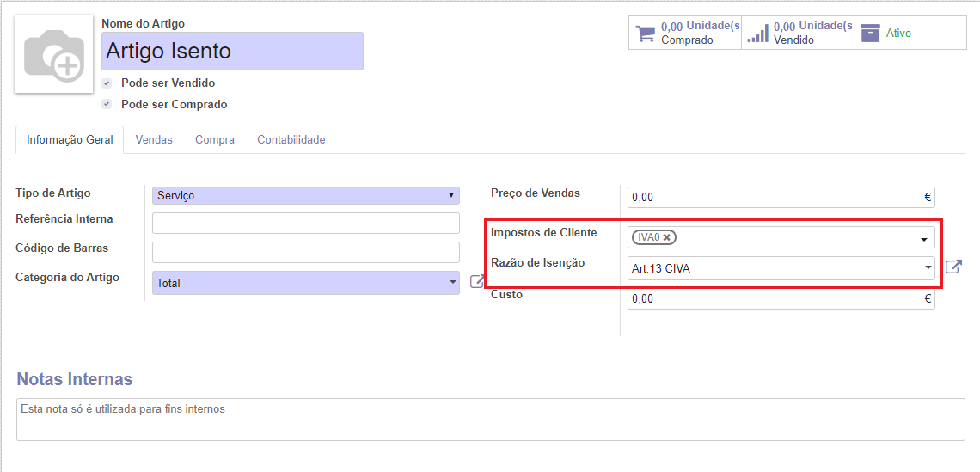Viewport: 980px width, 472px height.
Task: Expand the Tipo de Artigo dropdown
Action: point(305,196)
